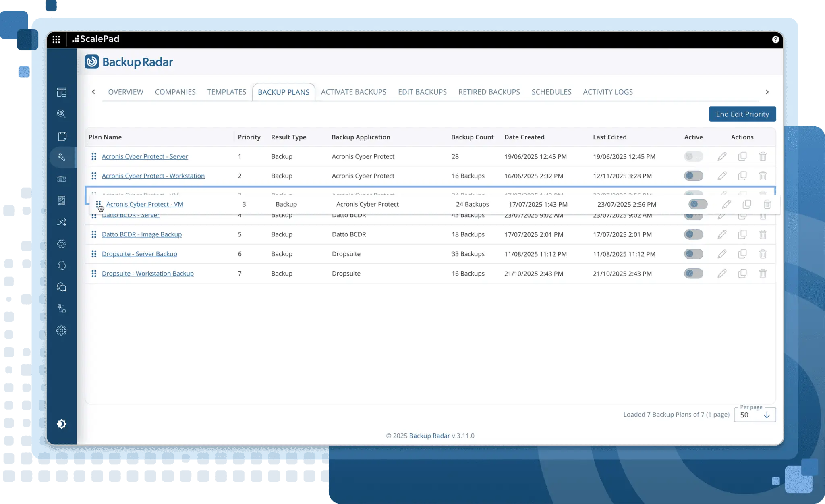
Task: Delete the Acronis Cyber Protect - Server plan
Action: (x=763, y=156)
